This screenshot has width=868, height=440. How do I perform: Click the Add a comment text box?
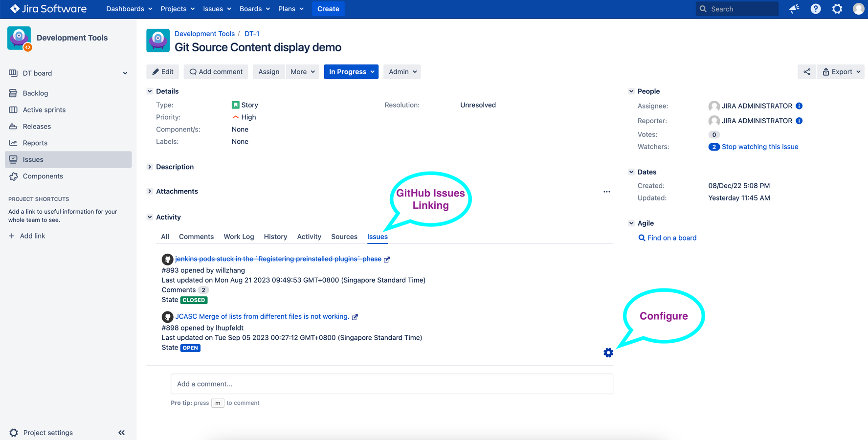392,384
